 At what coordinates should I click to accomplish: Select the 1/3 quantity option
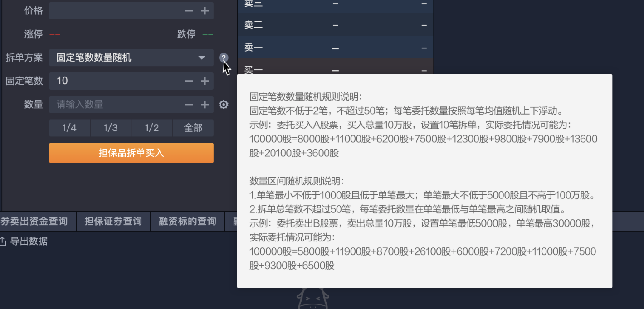111,128
